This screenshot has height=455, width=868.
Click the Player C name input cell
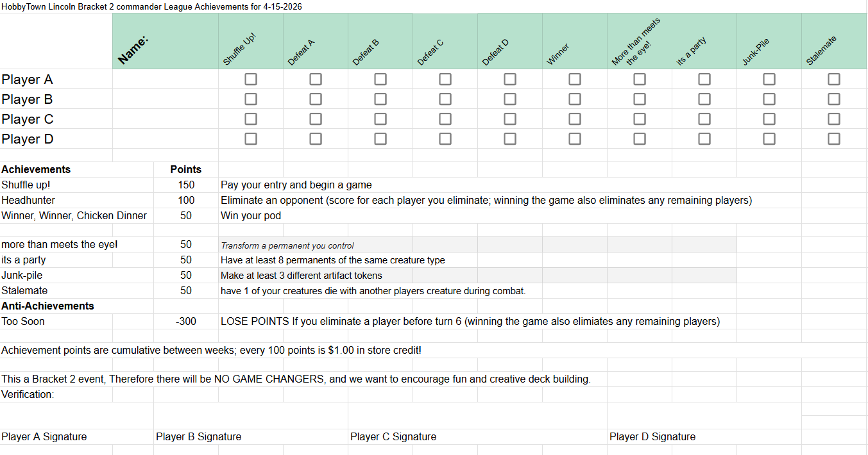point(165,119)
